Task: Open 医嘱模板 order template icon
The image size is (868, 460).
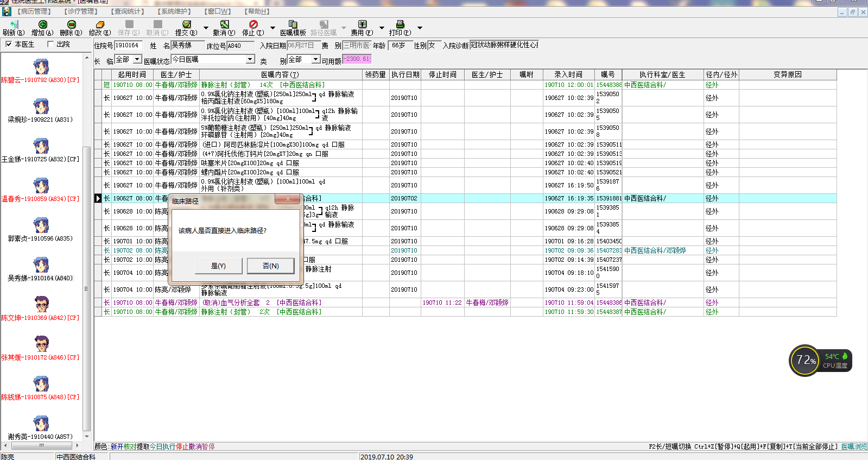Action: click(x=293, y=24)
